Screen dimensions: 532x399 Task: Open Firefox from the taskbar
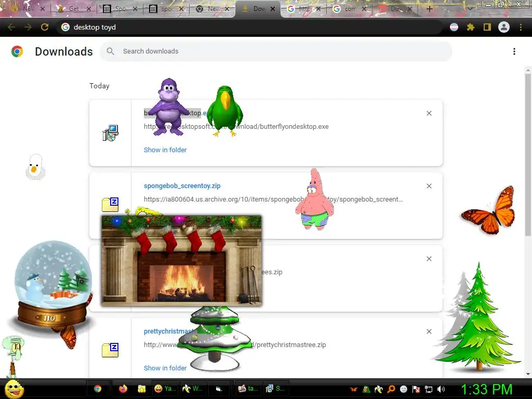[123, 389]
